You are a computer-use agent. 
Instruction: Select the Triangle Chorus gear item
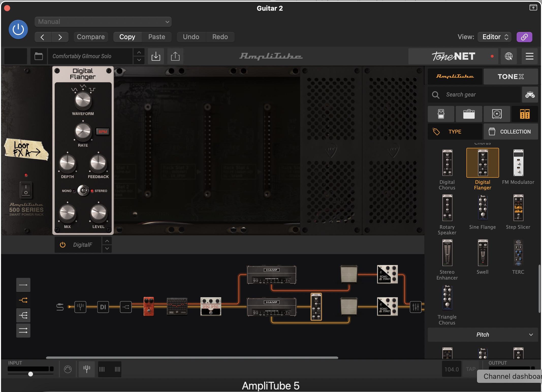tap(447, 305)
